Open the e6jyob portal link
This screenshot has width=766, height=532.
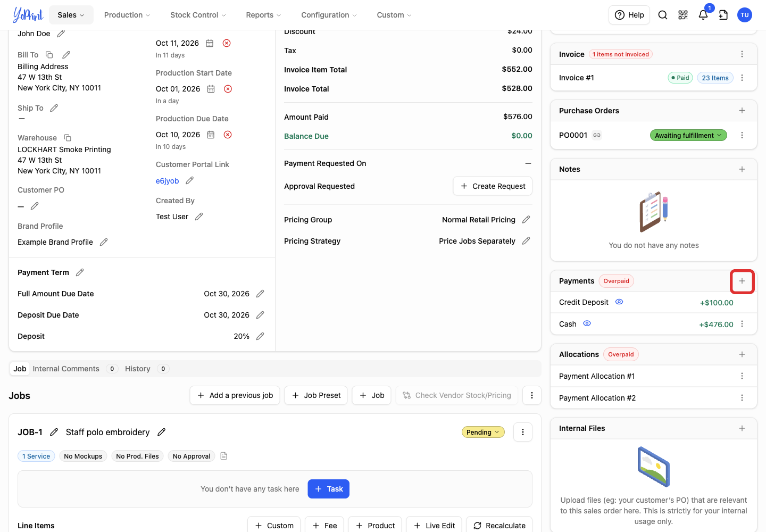point(167,181)
